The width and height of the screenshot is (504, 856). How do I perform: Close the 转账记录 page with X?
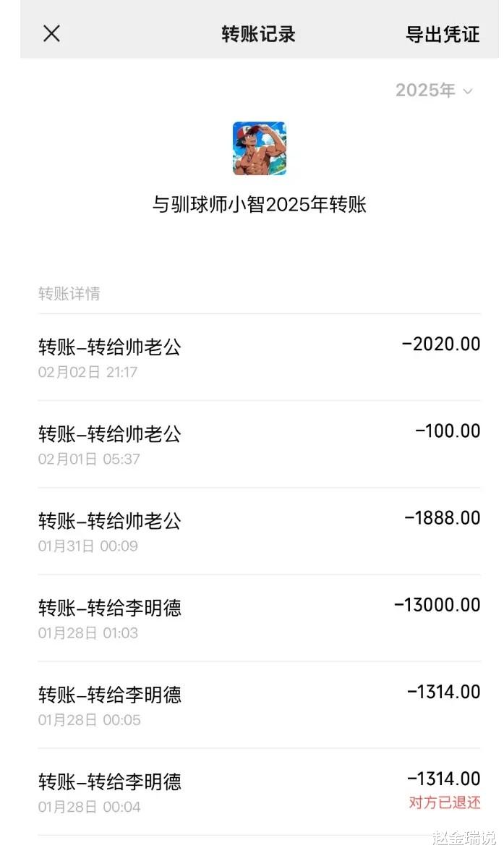click(x=51, y=33)
